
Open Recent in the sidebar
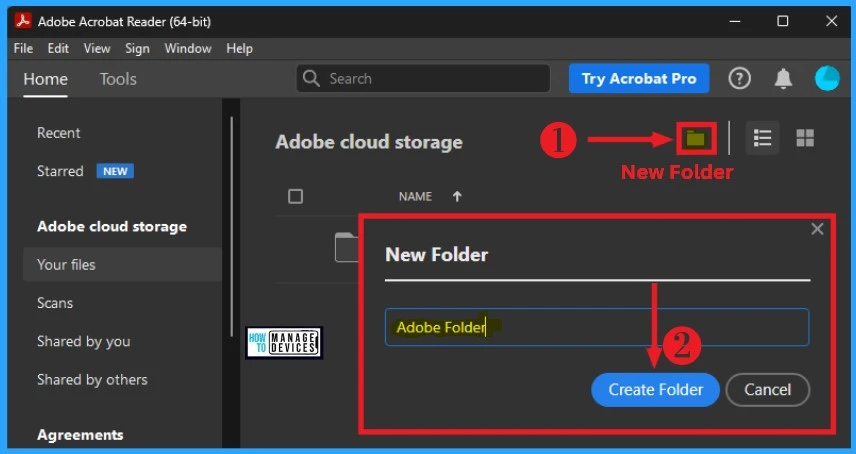(58, 133)
